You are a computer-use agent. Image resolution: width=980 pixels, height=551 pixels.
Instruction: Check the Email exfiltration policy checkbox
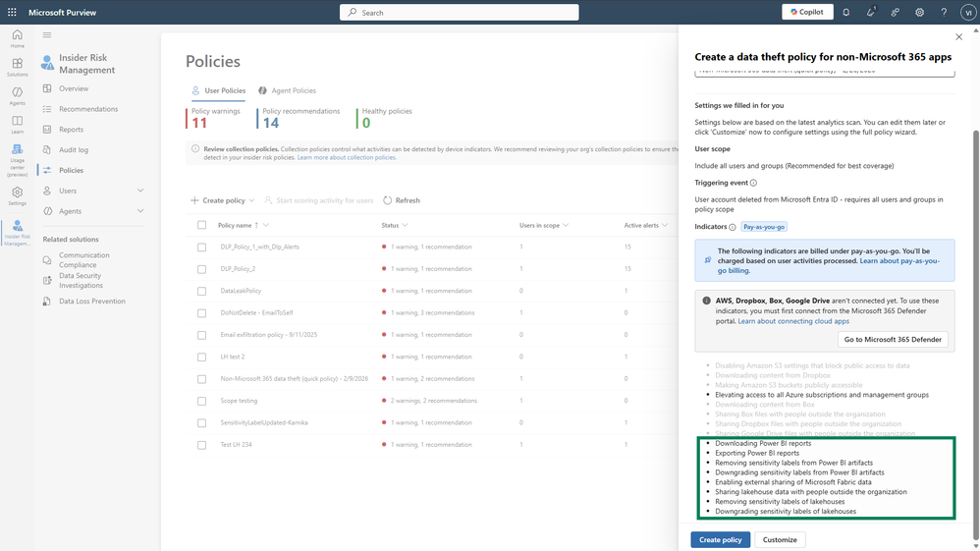pyautogui.click(x=201, y=335)
